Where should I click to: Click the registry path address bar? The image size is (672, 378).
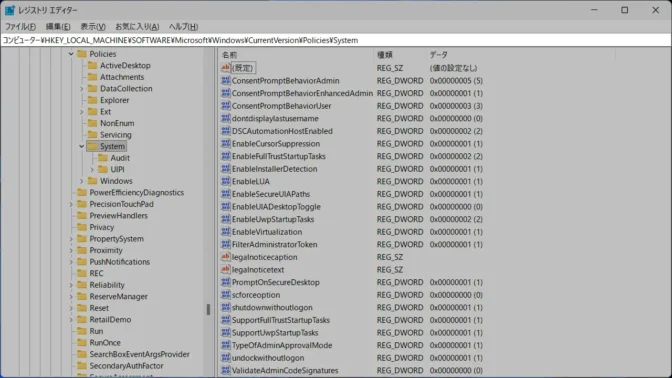point(336,40)
